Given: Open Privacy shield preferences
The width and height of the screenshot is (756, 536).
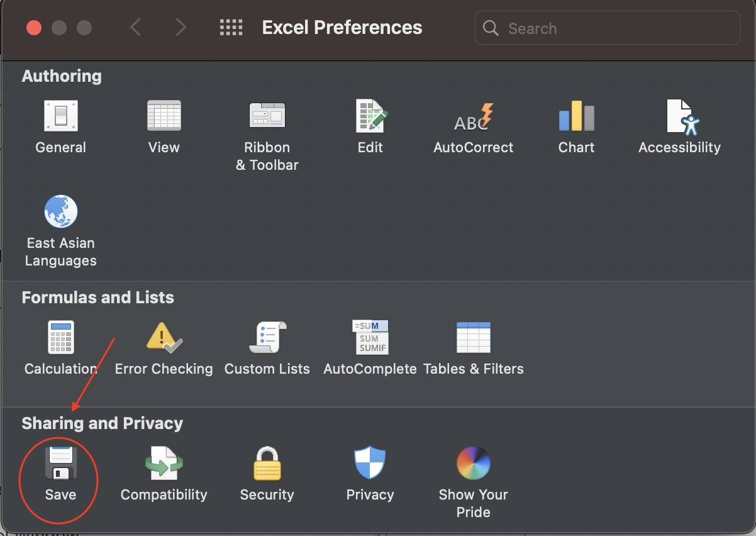Looking at the screenshot, I should click(x=370, y=464).
